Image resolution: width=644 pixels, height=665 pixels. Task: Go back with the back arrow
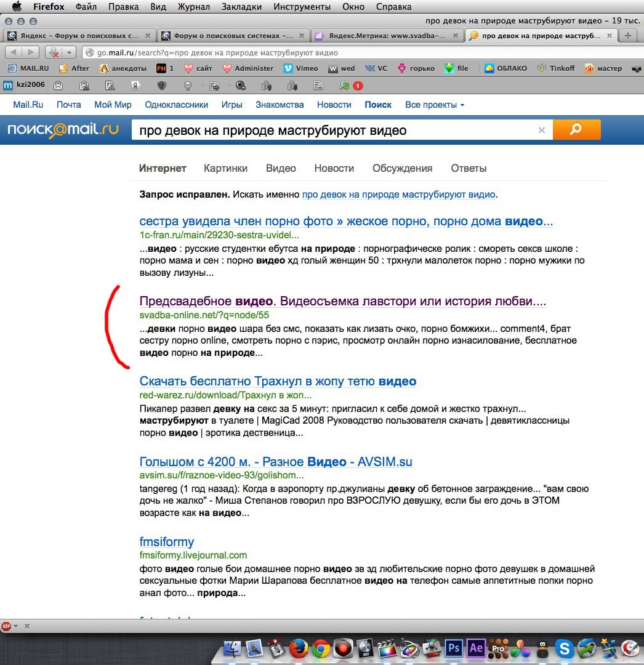14,52
